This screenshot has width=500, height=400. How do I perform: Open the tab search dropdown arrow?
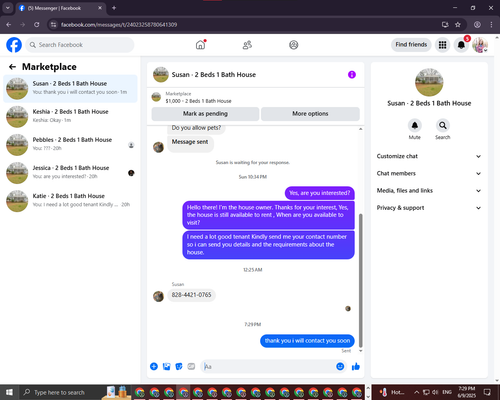(7, 8)
